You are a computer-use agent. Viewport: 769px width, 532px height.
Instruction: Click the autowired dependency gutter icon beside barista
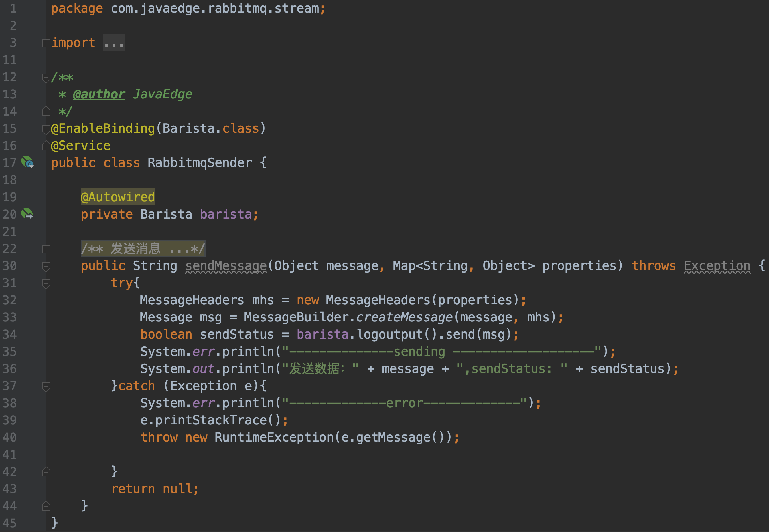[27, 213]
